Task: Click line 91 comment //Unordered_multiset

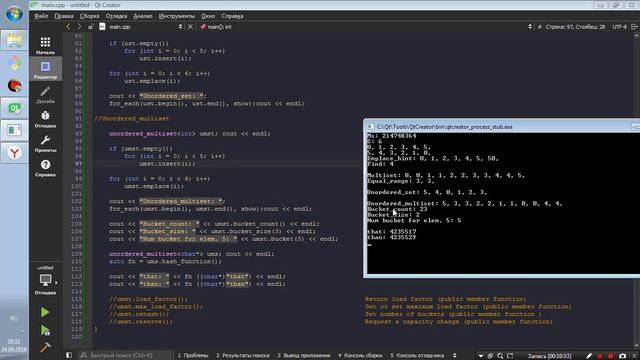Action: point(131,118)
